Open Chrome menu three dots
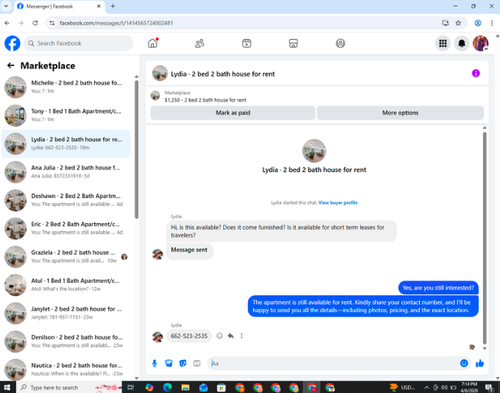Screen dimensions: 500x393 click(x=492, y=23)
